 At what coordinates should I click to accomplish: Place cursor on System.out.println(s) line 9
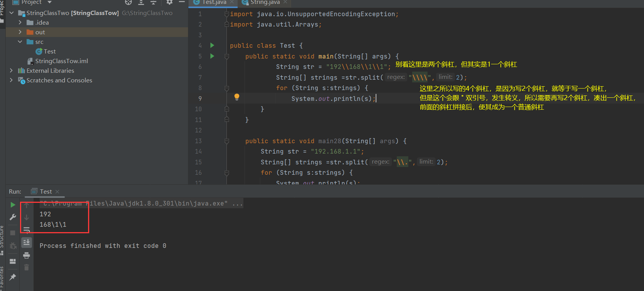[334, 99]
